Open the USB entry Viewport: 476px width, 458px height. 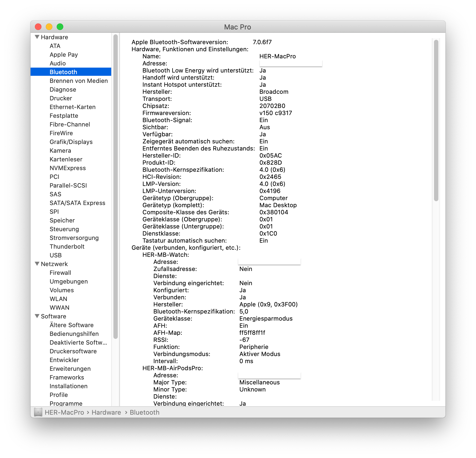pos(56,255)
